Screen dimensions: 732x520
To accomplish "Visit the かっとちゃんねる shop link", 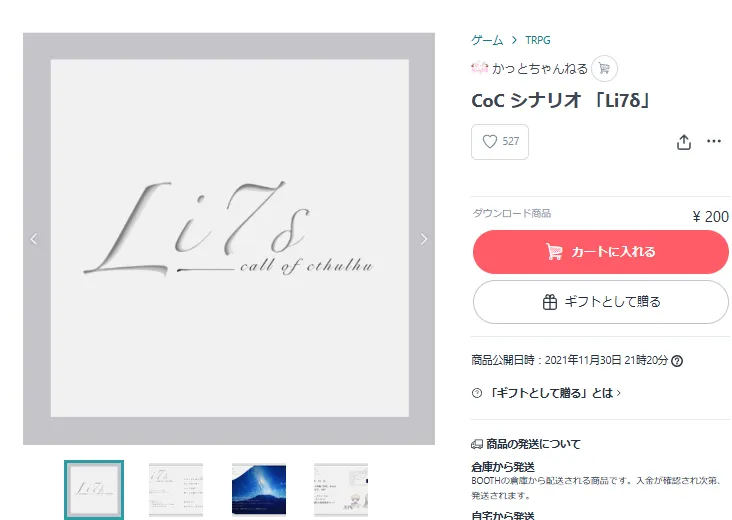I will 540,69.
